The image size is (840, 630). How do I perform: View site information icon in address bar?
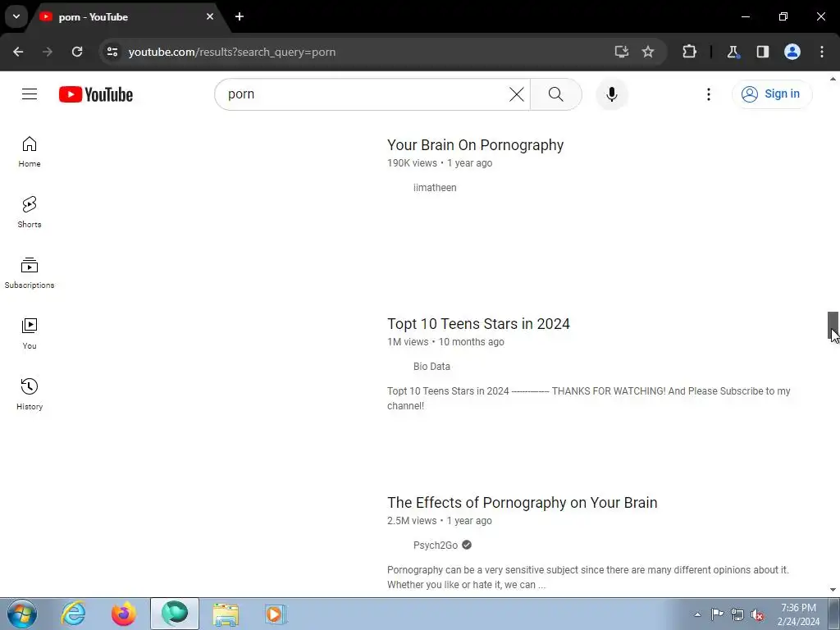pos(112,52)
